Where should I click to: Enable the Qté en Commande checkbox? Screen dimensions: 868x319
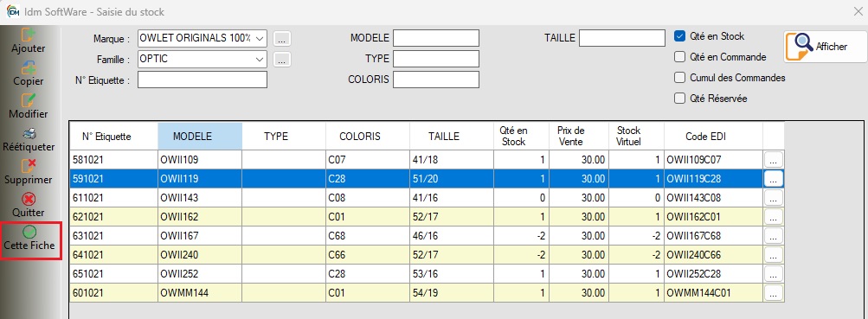(680, 57)
